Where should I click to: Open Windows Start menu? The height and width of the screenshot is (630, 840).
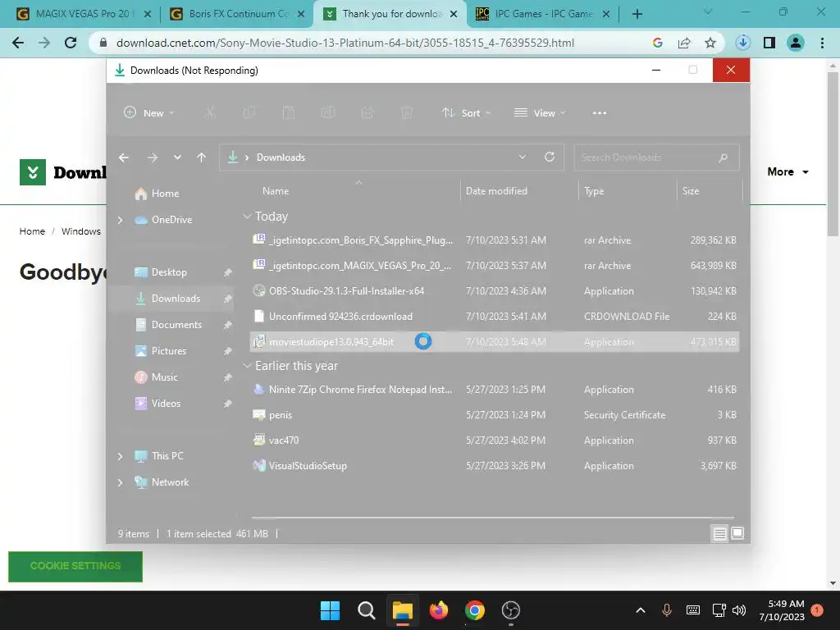[330, 610]
